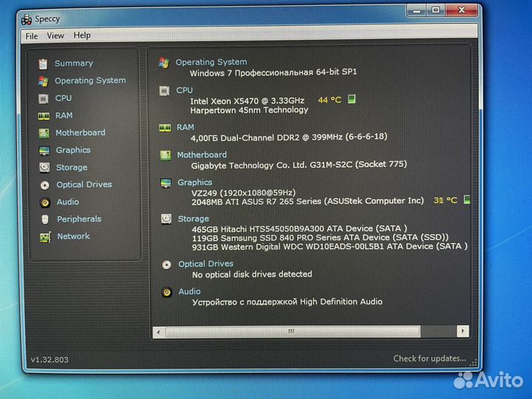Click the ATI ASUS R7 265 Series line

tap(307, 201)
